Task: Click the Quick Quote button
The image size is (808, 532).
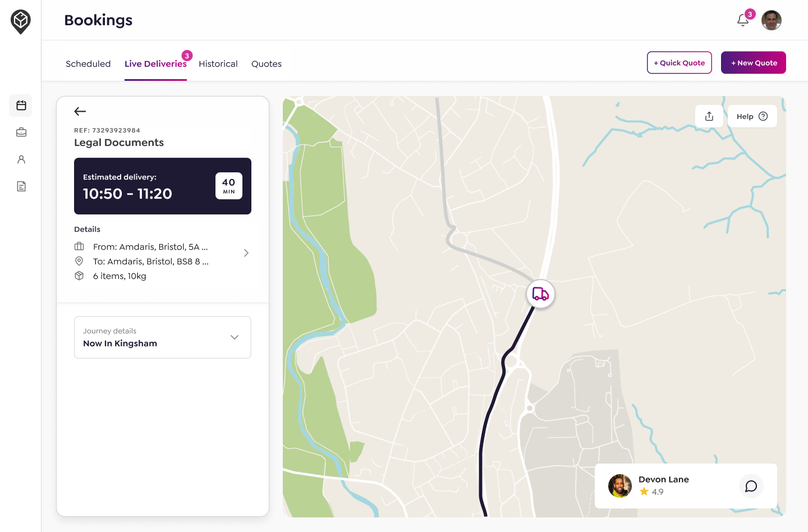Action: point(680,63)
